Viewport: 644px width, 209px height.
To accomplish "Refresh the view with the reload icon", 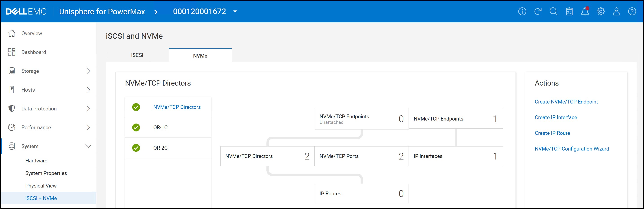I will click(x=538, y=11).
